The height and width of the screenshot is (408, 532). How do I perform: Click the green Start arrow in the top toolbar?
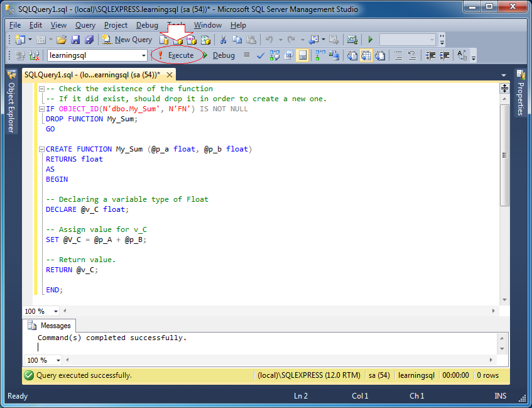tap(371, 40)
